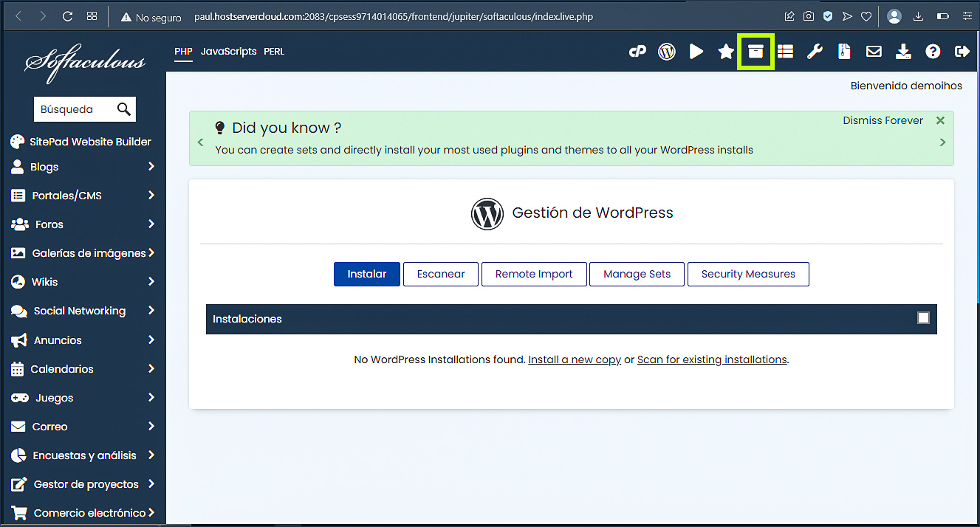Open the zipped backups file icon

[x=844, y=52]
